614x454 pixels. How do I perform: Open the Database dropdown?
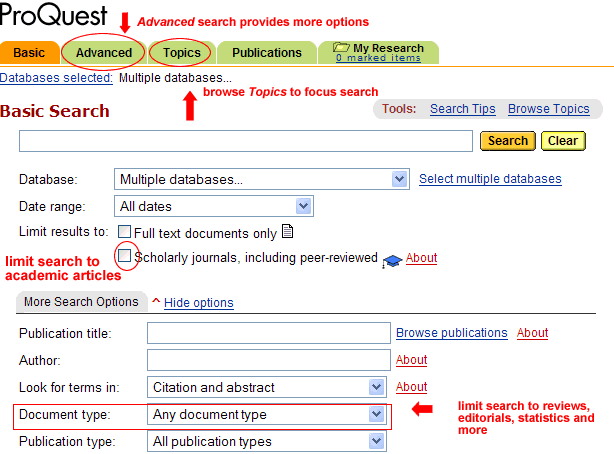click(262, 179)
